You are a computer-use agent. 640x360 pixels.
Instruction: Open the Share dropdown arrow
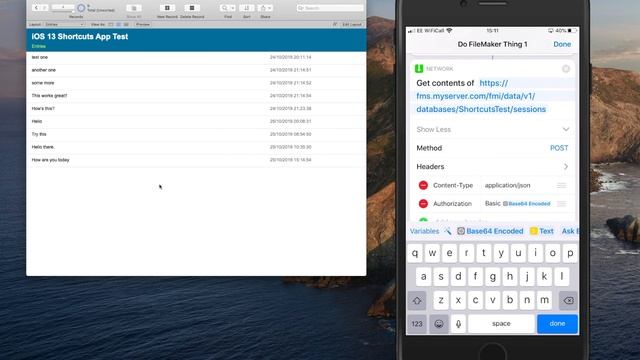coord(270,8)
